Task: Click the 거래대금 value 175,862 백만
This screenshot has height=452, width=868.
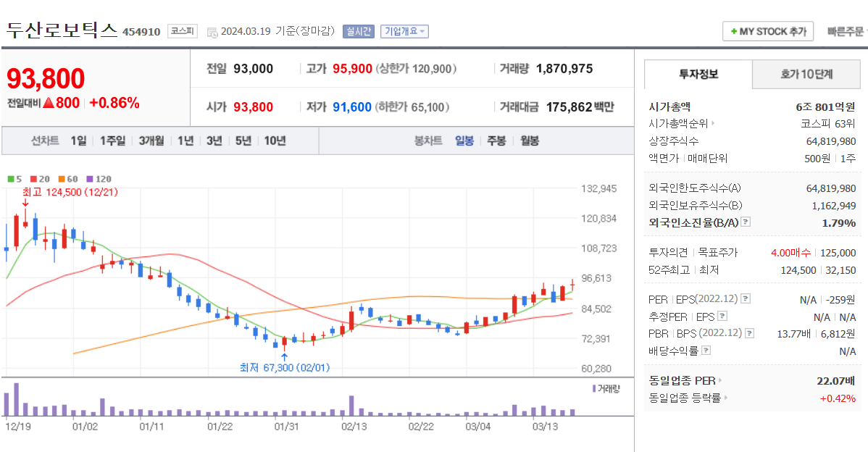Action: click(580, 106)
